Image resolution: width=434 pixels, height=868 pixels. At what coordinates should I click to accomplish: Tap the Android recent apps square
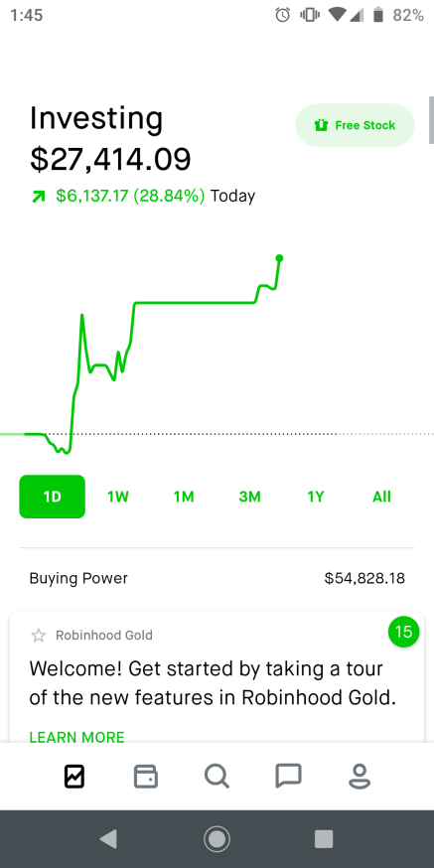[324, 839]
